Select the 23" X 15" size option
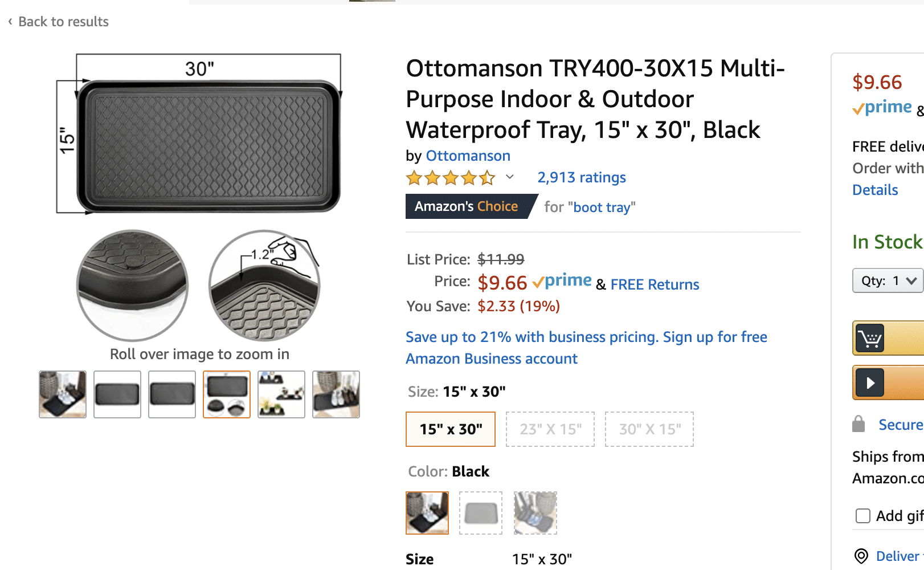The image size is (924, 570). click(550, 429)
